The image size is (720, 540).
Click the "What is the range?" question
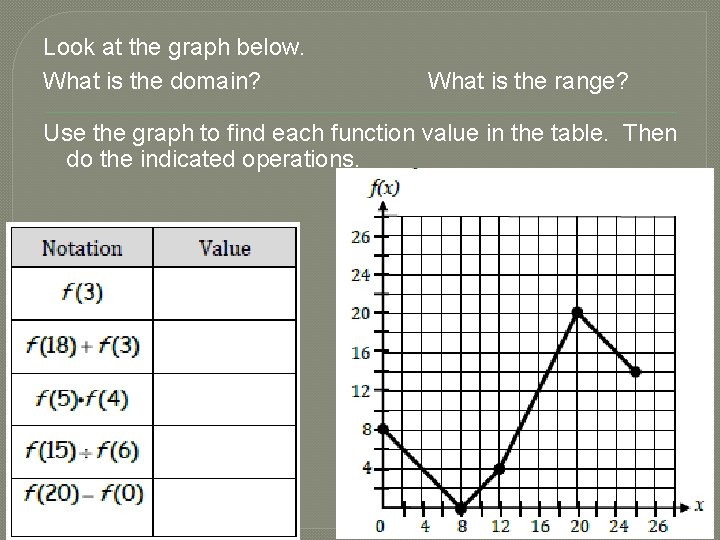(x=528, y=80)
